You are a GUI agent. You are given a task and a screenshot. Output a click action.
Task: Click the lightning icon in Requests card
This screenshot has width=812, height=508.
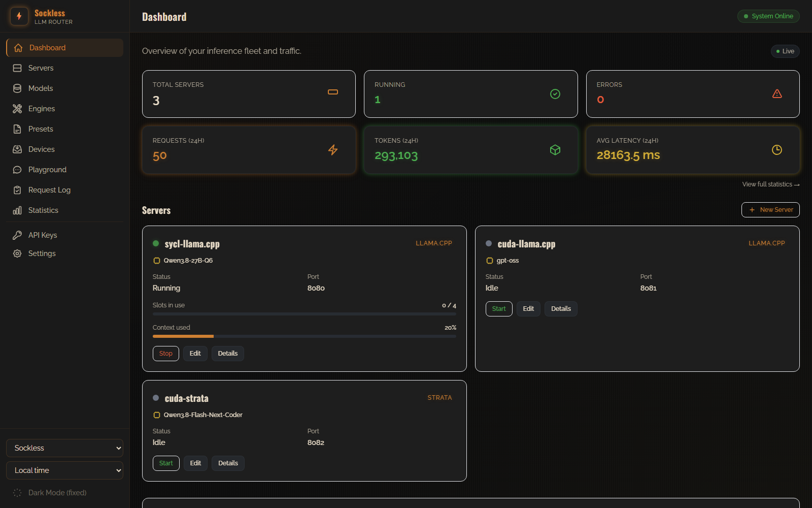tap(333, 150)
